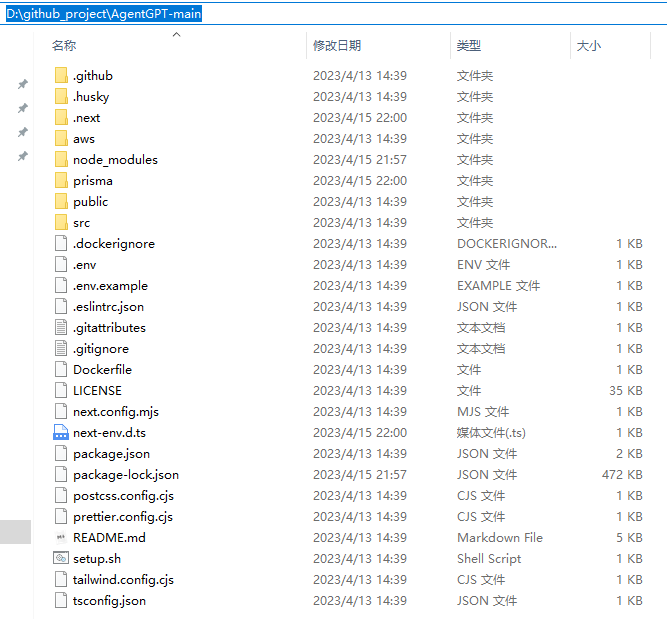Image resolution: width=667 pixels, height=619 pixels.
Task: Select the .gitignore file name
Action: point(101,349)
